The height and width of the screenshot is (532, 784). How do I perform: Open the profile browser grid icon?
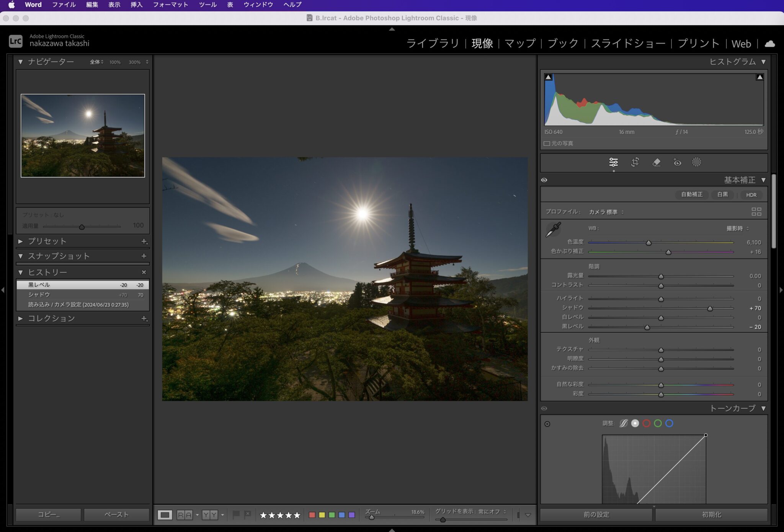[x=756, y=212]
